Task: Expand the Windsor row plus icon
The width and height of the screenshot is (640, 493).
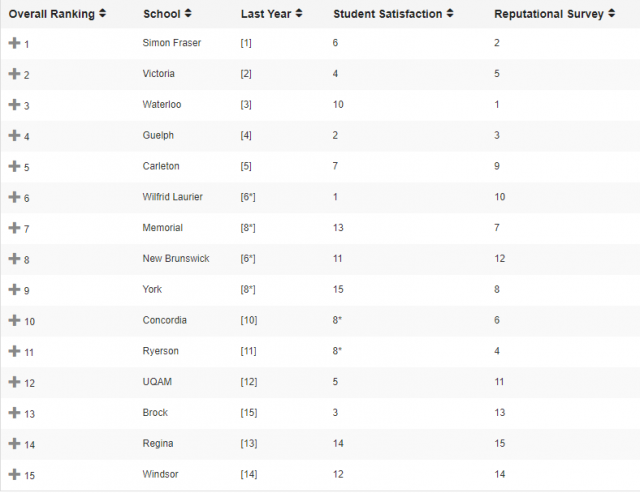Action: coord(14,474)
